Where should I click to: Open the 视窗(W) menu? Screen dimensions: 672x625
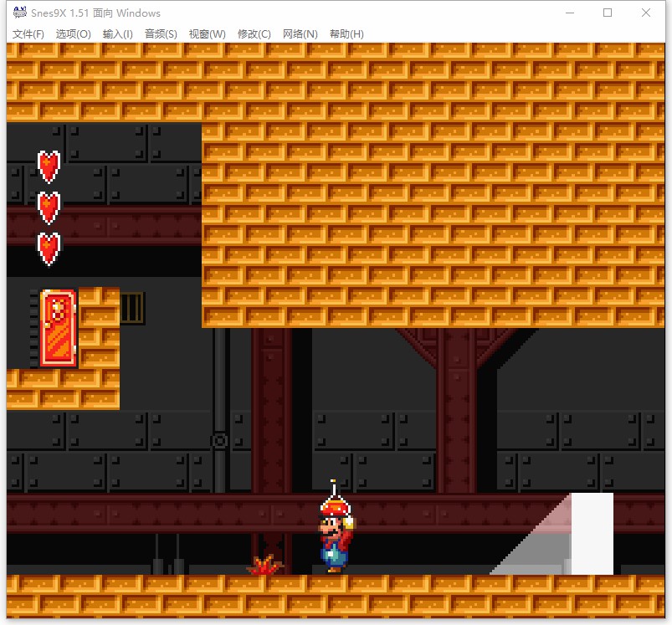coord(208,33)
